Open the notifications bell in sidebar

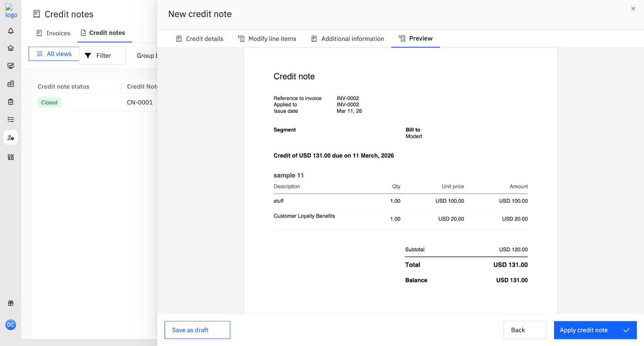[11, 31]
